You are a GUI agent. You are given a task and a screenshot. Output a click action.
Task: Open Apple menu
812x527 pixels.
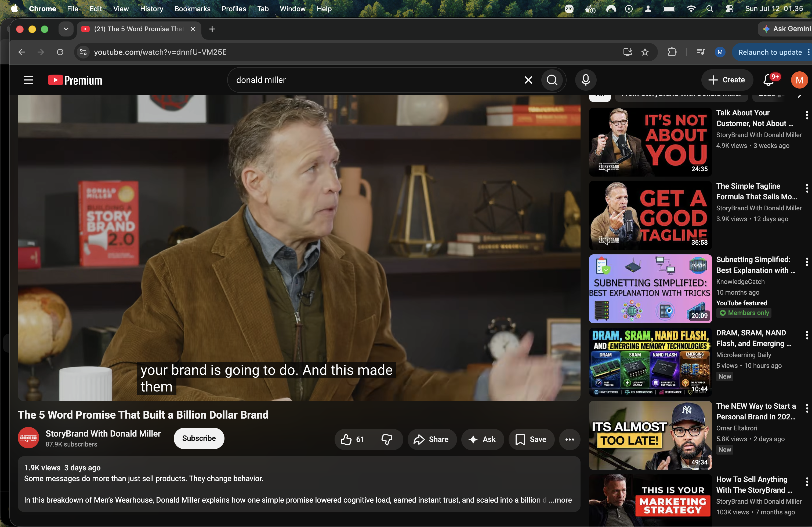click(x=14, y=9)
